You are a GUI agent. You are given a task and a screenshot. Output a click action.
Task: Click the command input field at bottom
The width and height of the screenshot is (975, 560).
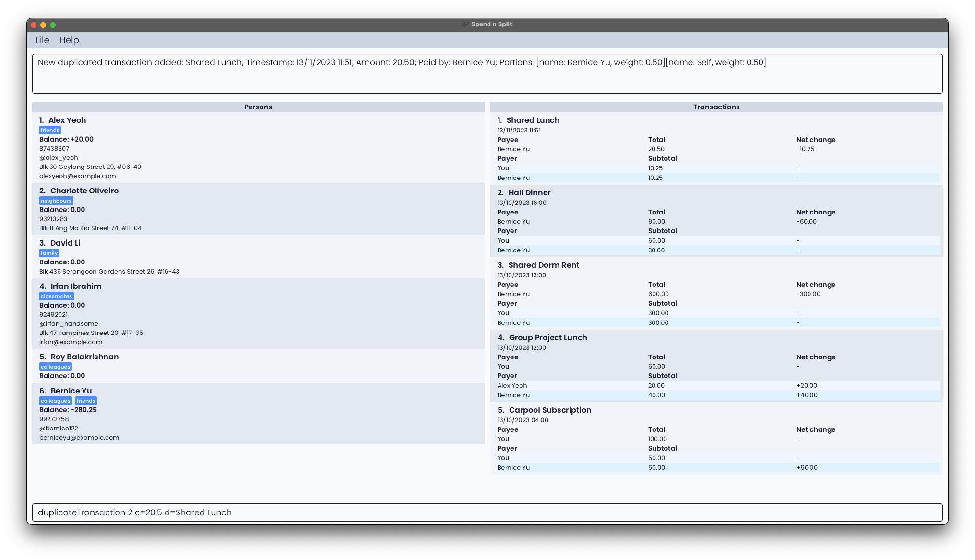click(x=487, y=512)
